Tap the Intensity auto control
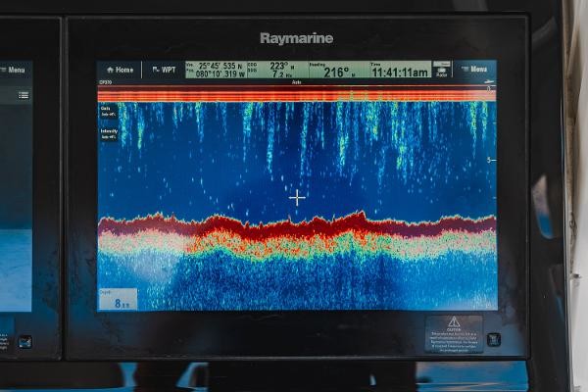Image resolution: width=588 pixels, height=392 pixels. 108,132
